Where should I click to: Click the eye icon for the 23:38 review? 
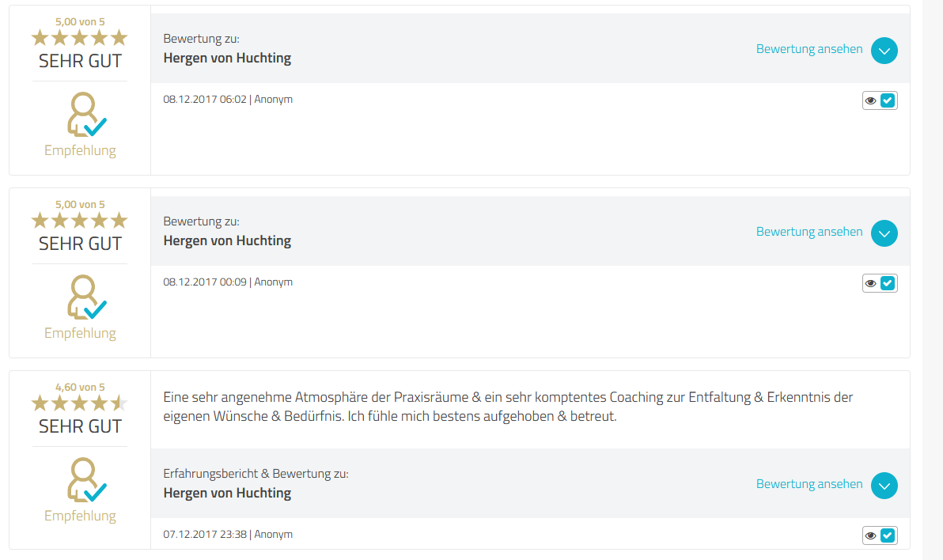pyautogui.click(x=871, y=535)
